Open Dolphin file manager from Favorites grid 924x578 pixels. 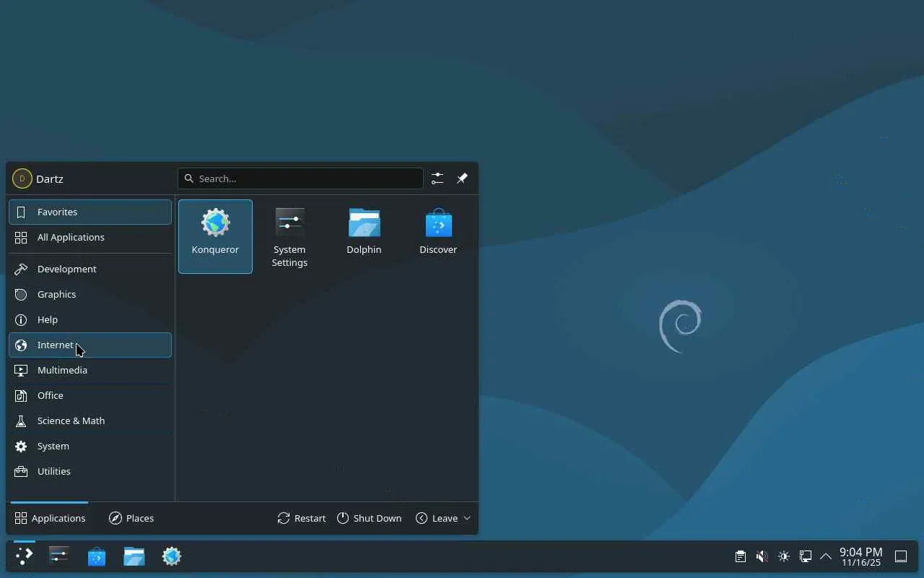click(x=364, y=236)
